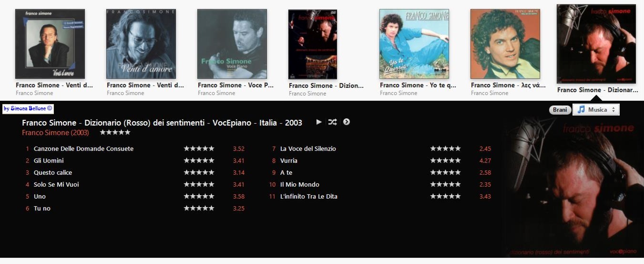The height and width of the screenshot is (264, 644).
Task: Select track L'infinito Tra Le Dita
Action: [x=309, y=196]
